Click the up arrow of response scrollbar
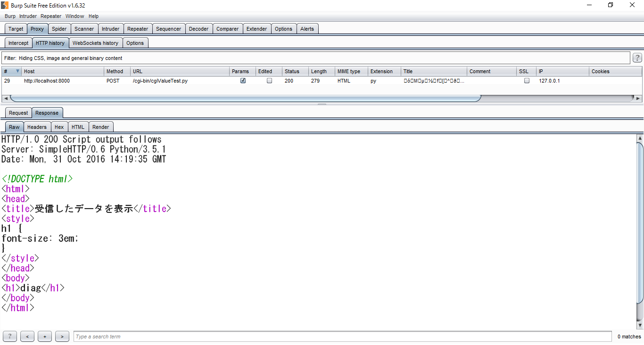This screenshot has width=644, height=345. coord(640,138)
